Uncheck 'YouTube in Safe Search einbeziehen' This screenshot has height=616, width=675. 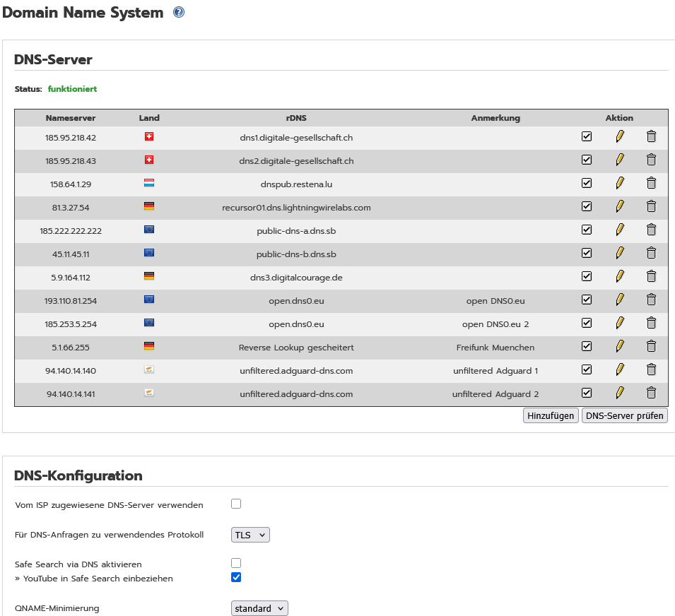point(236,577)
